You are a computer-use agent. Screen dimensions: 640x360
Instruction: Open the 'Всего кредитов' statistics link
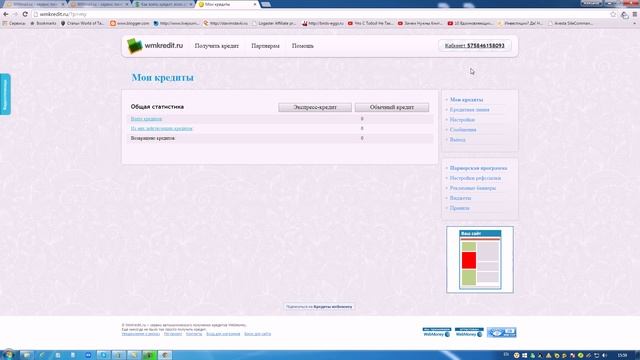click(x=146, y=119)
